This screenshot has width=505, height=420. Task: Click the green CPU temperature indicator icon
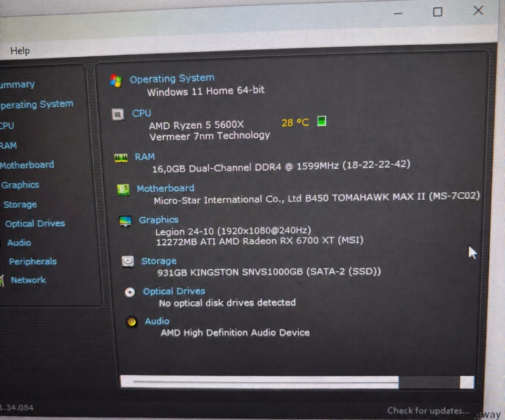(x=322, y=121)
